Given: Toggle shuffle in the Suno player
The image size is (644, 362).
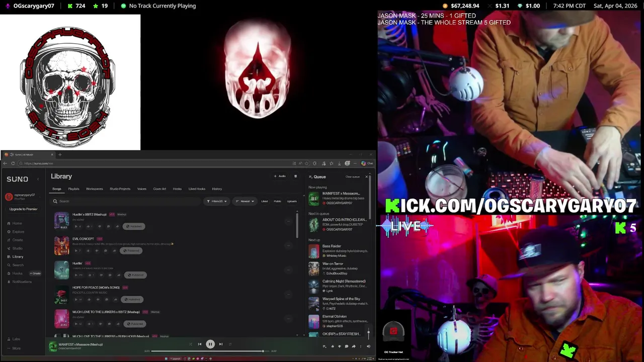Looking at the screenshot, I should tap(190, 344).
